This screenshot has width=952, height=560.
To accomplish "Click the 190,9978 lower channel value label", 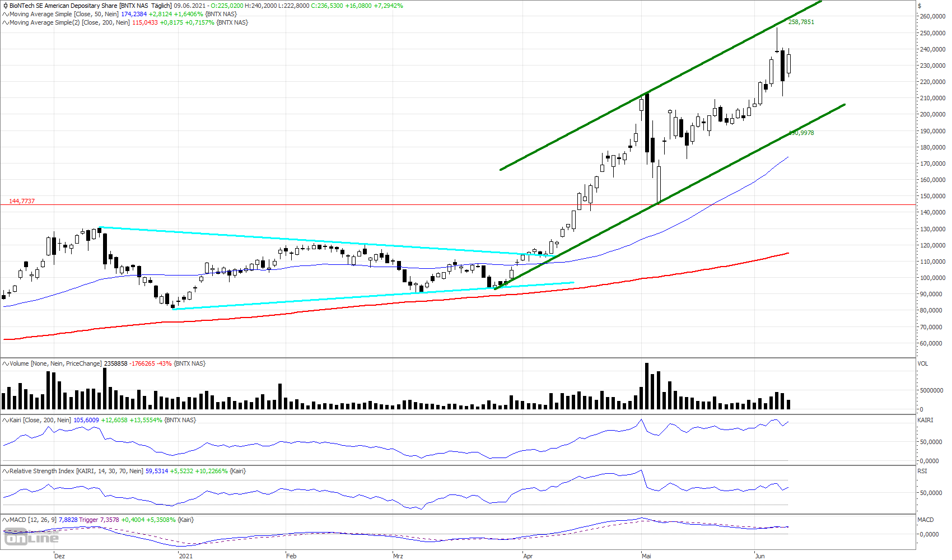I will tap(801, 133).
